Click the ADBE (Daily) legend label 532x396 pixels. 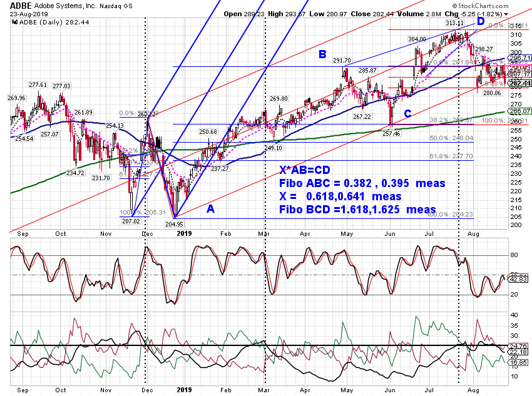coord(54,23)
